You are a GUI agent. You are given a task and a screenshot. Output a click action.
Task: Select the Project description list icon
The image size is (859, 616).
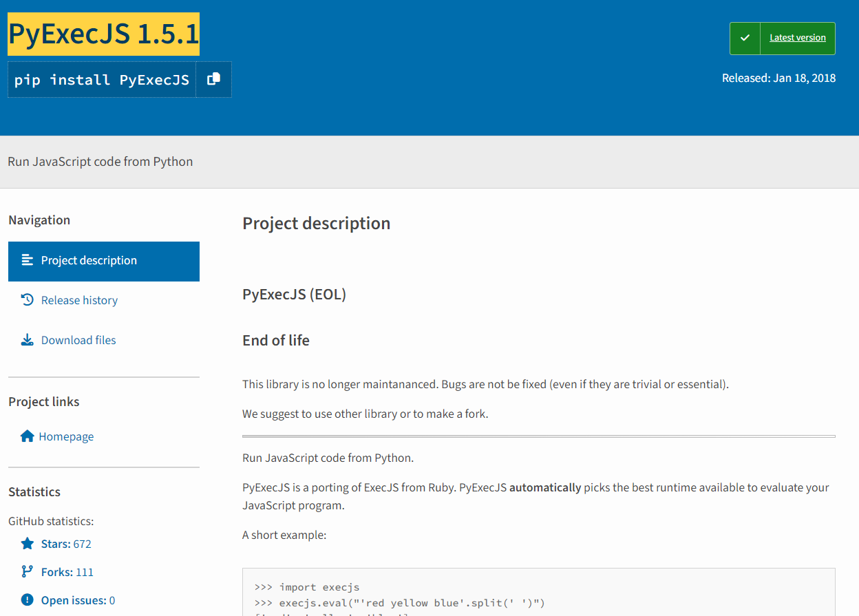tap(26, 260)
